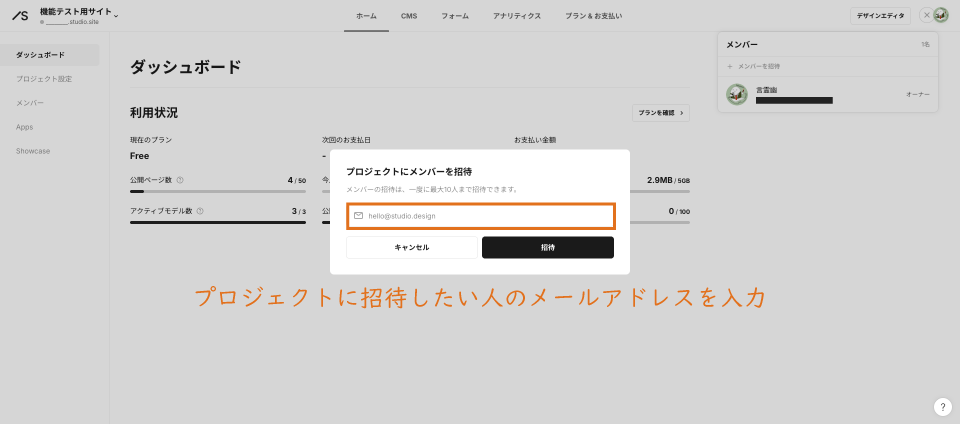
Task: Click the アクティブモデル数 progress bar
Action: (218, 222)
